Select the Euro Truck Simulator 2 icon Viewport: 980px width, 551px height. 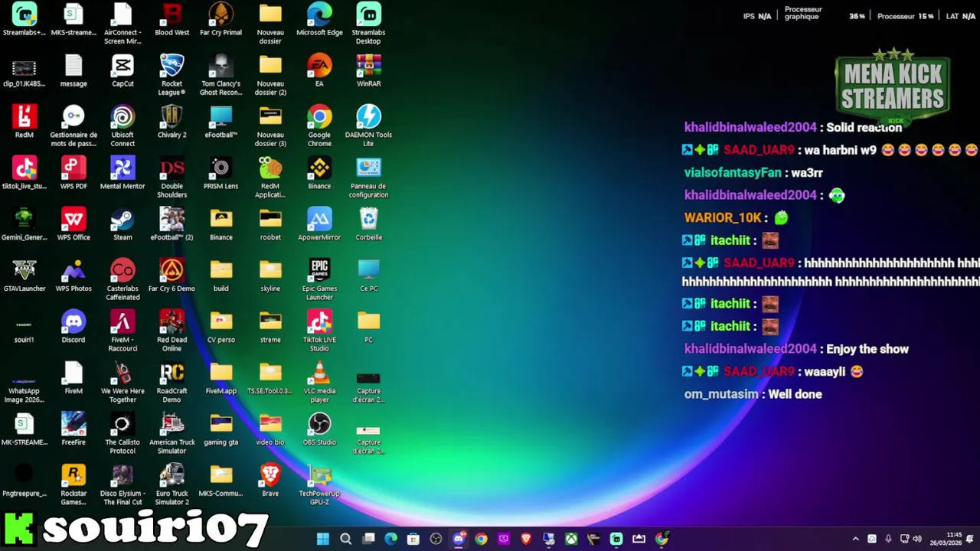(171, 485)
